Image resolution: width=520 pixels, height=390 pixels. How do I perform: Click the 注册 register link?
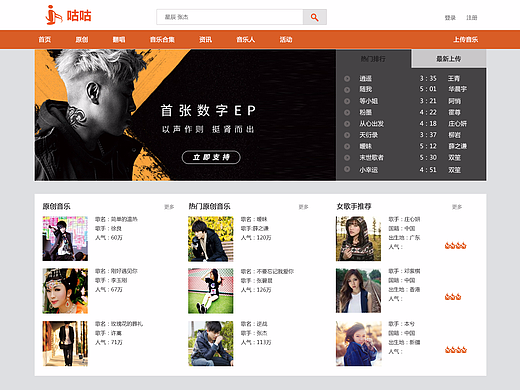pyautogui.click(x=471, y=18)
